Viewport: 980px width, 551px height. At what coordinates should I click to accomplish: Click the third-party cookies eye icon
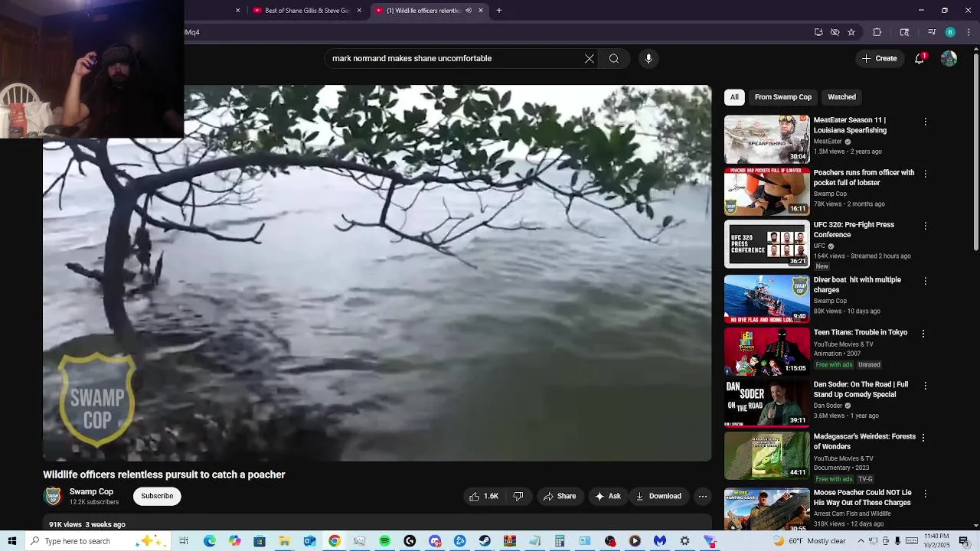(835, 32)
